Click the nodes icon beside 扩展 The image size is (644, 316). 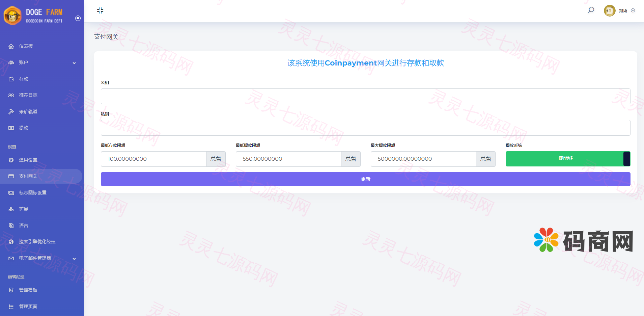coord(11,209)
